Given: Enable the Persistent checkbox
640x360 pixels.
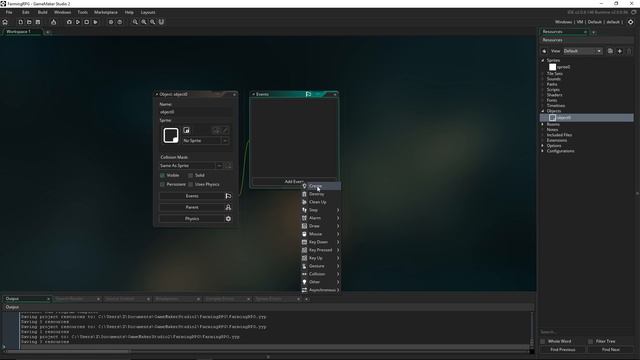Looking at the screenshot, I should click(162, 184).
